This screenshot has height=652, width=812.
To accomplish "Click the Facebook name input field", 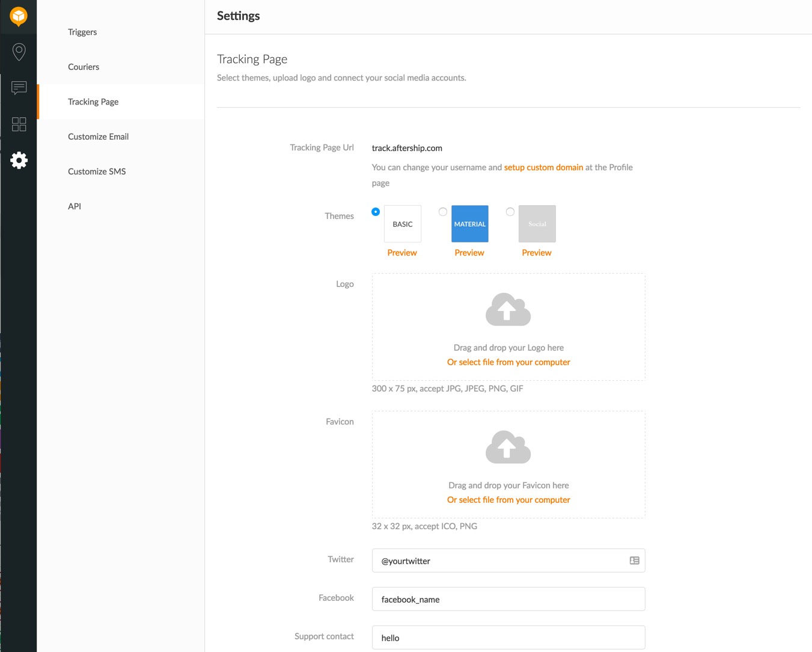I will tap(508, 599).
